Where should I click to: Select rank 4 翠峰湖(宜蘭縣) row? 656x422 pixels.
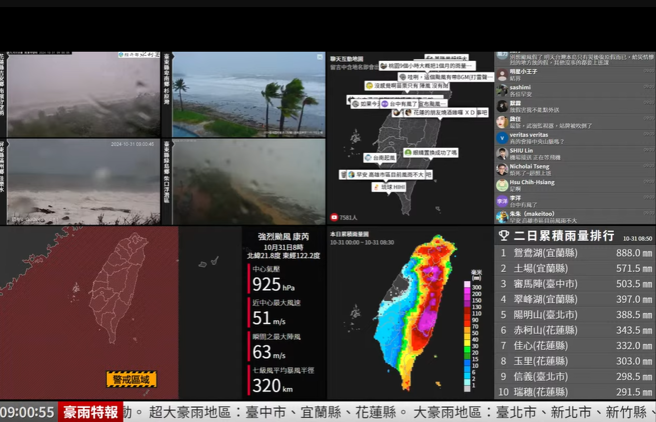click(x=575, y=299)
